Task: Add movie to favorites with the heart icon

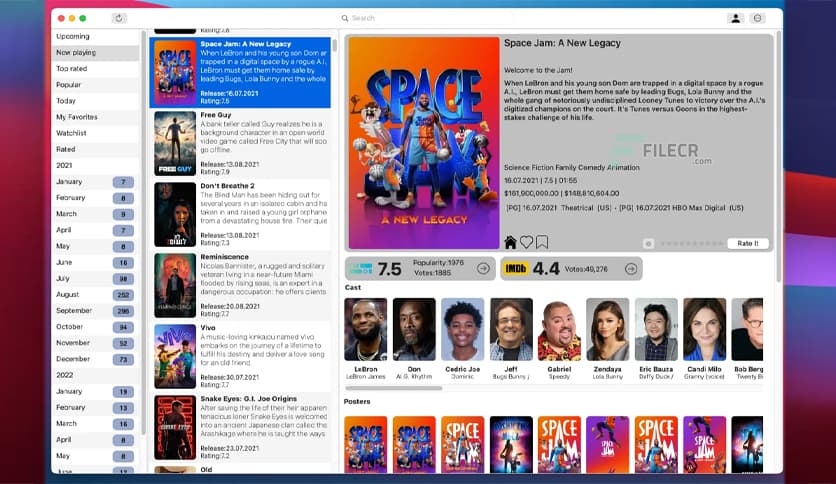Action: click(526, 243)
